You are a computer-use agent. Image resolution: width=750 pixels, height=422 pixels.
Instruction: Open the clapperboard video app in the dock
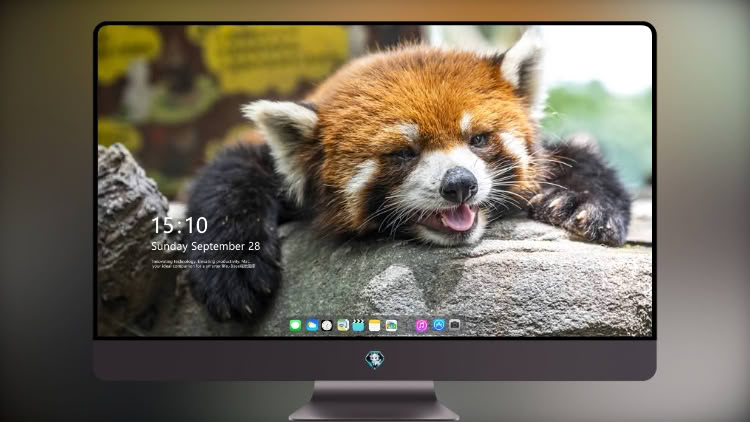[x=358, y=325]
